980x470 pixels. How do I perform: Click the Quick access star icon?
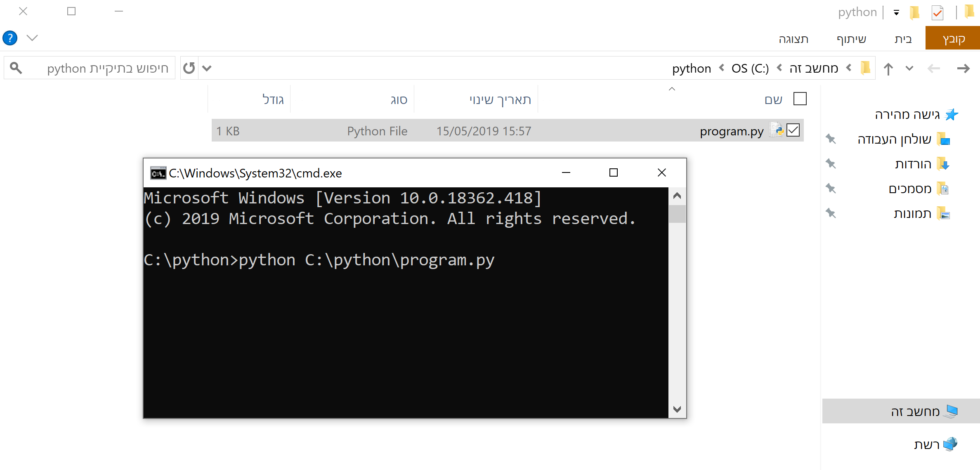coord(952,114)
